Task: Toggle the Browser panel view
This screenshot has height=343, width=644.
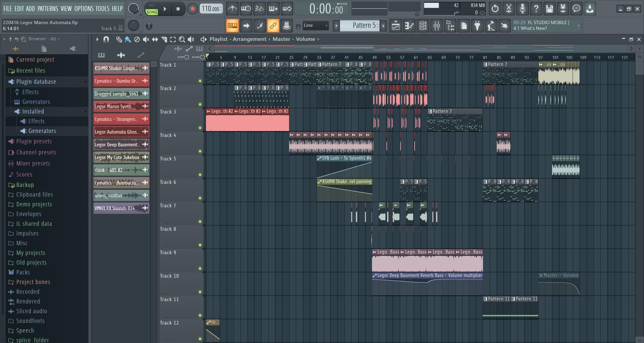Action: click(450, 25)
